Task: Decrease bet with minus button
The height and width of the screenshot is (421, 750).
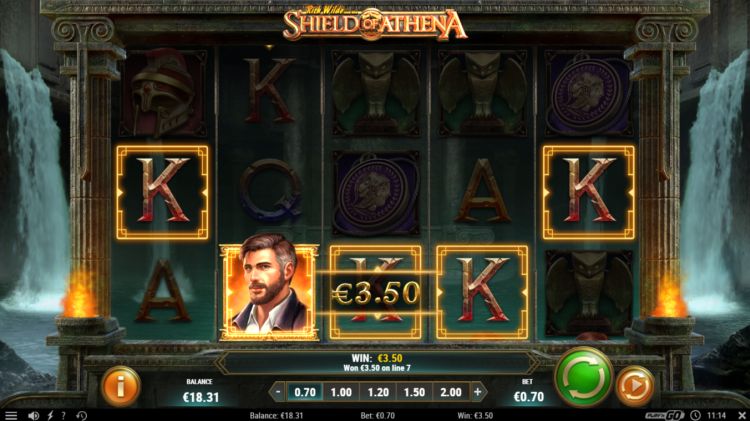Action: click(278, 392)
